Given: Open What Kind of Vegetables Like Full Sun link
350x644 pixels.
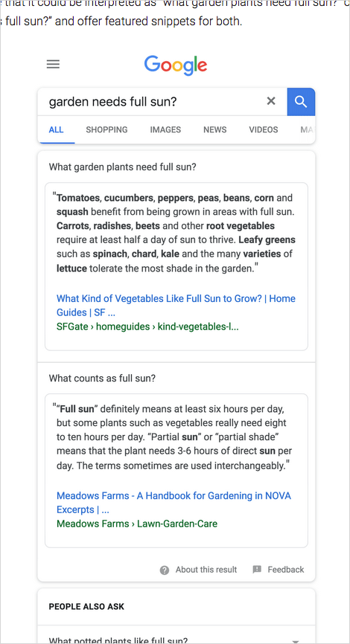Looking at the screenshot, I should tap(176, 305).
